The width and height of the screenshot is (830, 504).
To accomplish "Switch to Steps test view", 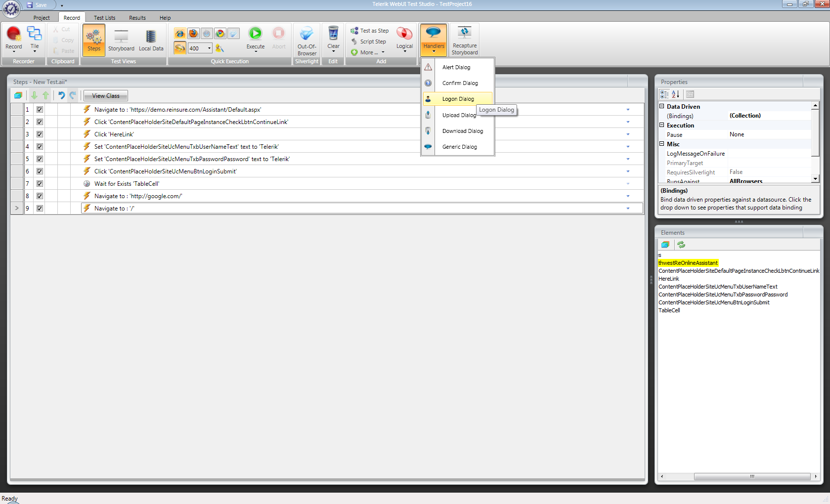I will pyautogui.click(x=94, y=40).
